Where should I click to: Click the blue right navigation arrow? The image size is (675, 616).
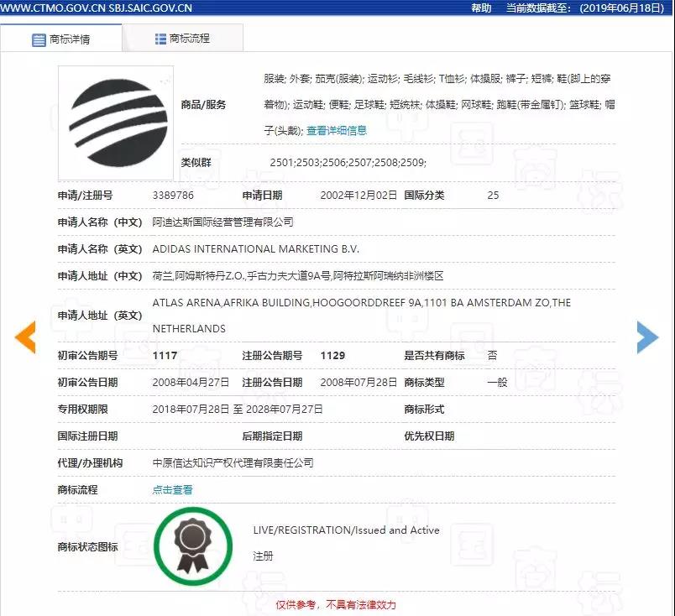(648, 337)
